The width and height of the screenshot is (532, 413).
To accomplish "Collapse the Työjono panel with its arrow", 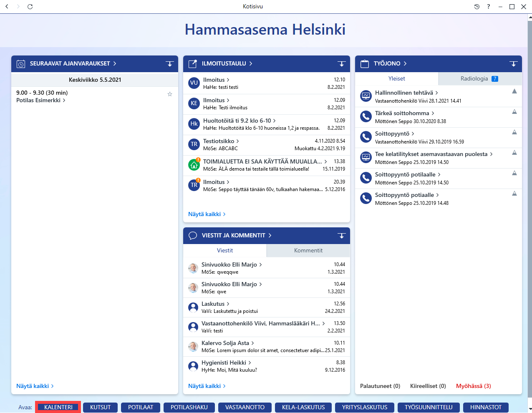I will pos(513,64).
